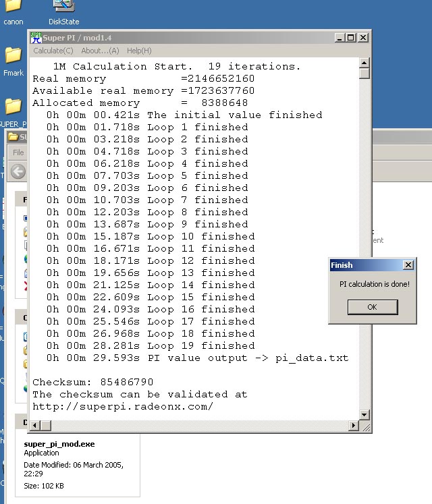Image resolution: width=432 pixels, height=504 pixels.
Task: Click 'Size: 102 KB' in details pane
Action: point(44,486)
